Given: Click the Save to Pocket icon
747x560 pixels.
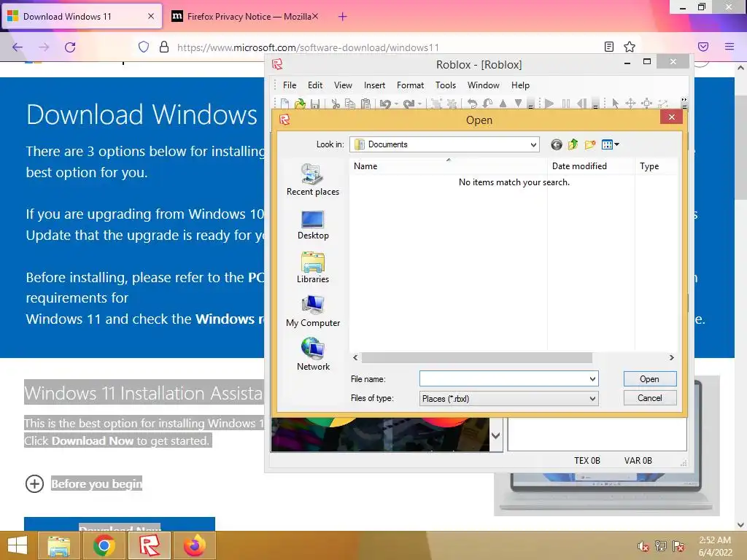Looking at the screenshot, I should coord(703,47).
